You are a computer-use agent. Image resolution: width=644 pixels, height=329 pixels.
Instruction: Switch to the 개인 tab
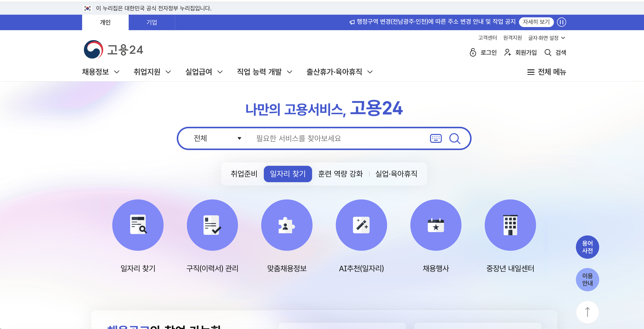pos(105,22)
